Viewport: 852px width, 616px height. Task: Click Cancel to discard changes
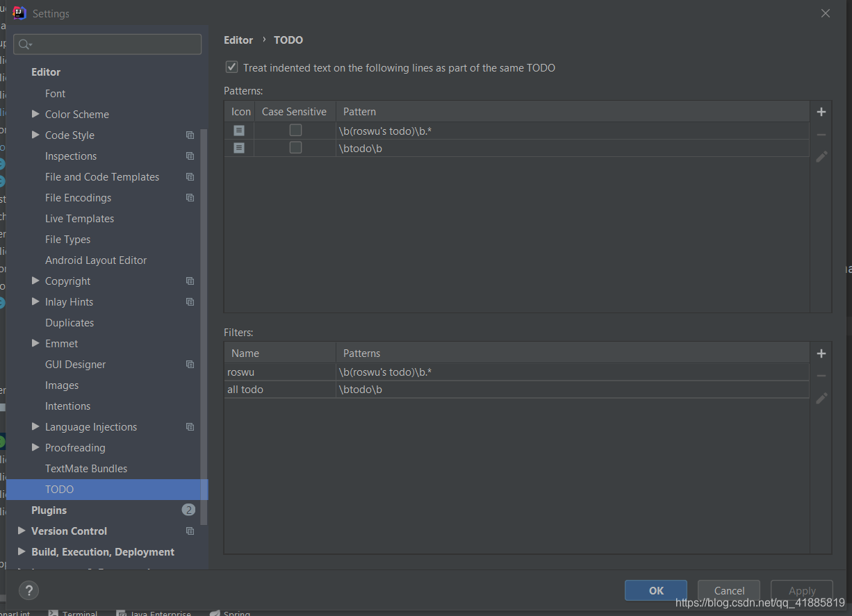[729, 590]
